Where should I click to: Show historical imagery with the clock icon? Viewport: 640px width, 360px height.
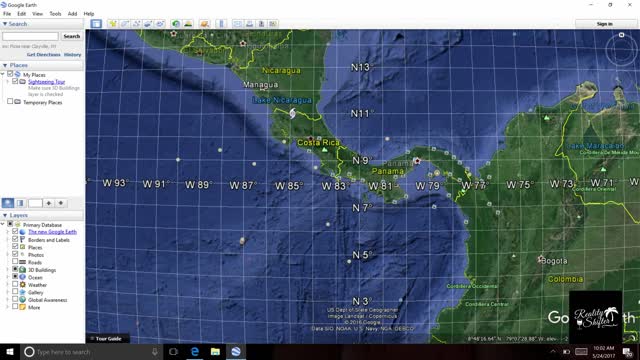point(176,24)
